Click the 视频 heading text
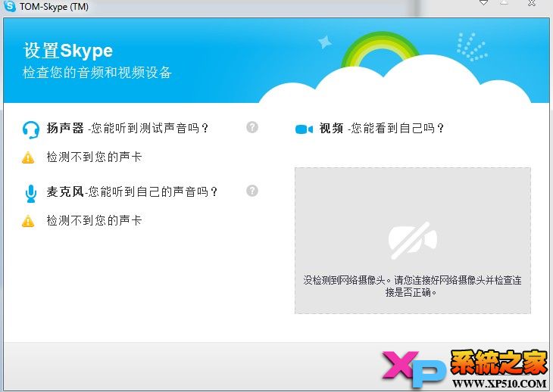 pos(332,128)
